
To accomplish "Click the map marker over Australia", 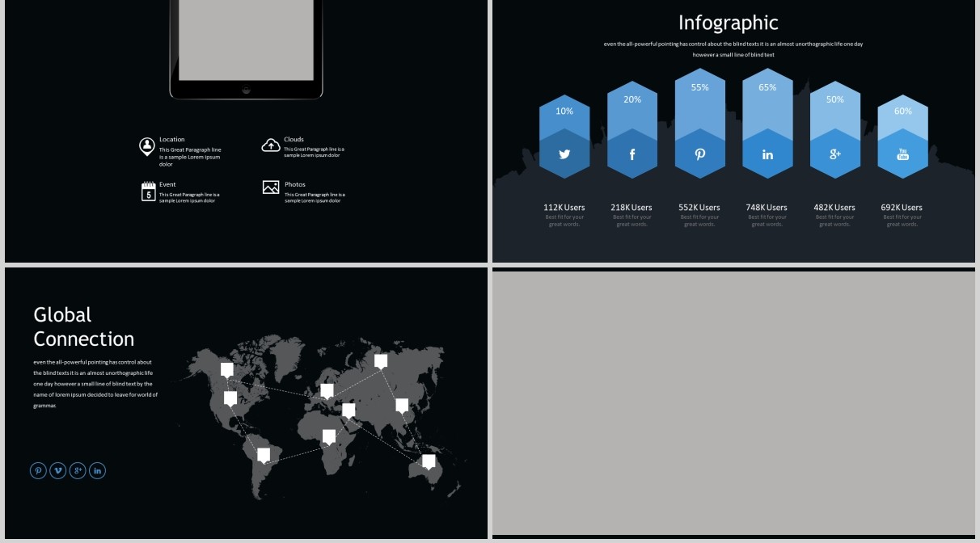I will tap(429, 462).
